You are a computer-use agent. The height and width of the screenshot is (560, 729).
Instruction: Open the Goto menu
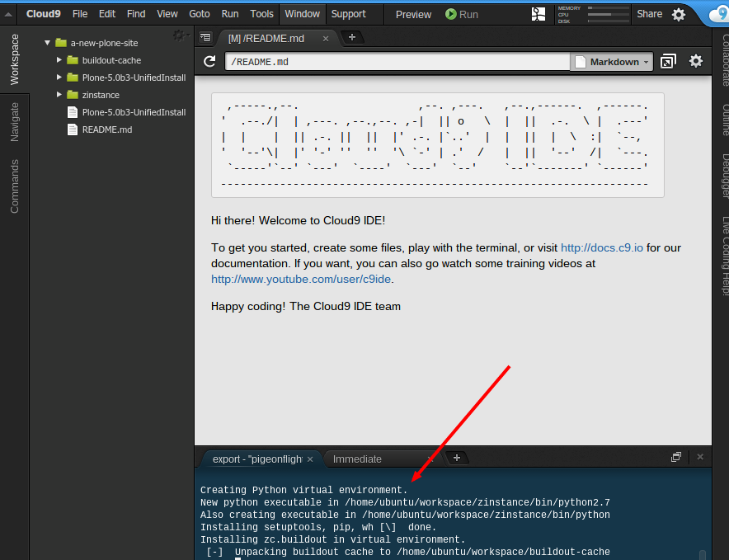coord(200,14)
